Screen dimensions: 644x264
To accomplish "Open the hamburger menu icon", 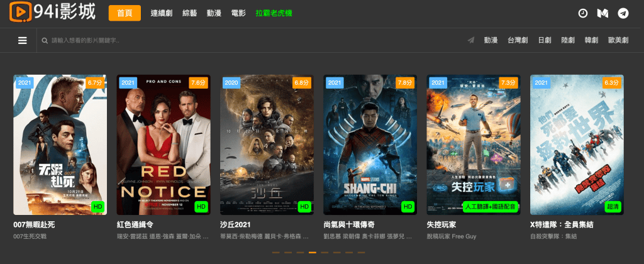I will pos(23,40).
